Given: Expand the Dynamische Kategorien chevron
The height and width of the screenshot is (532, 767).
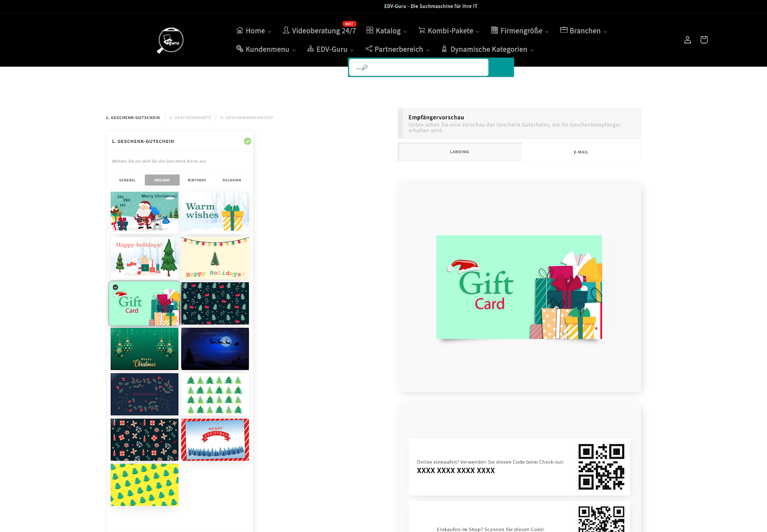Looking at the screenshot, I should 532,50.
